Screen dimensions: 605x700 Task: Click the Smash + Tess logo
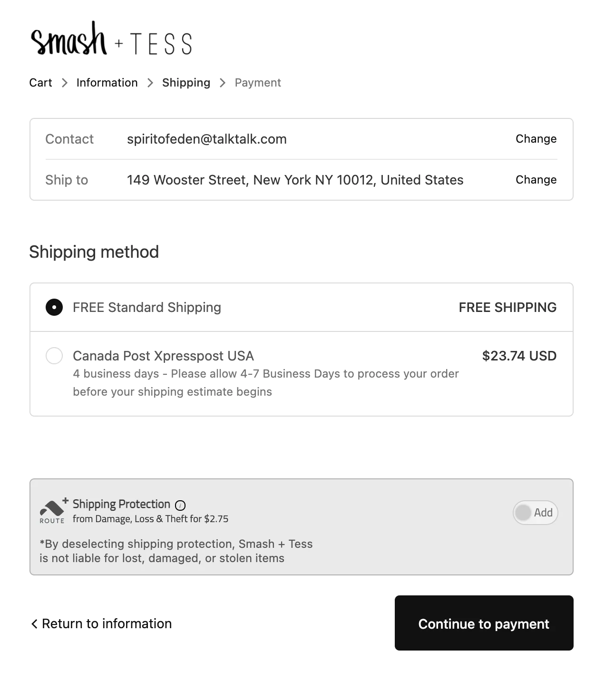tap(111, 40)
